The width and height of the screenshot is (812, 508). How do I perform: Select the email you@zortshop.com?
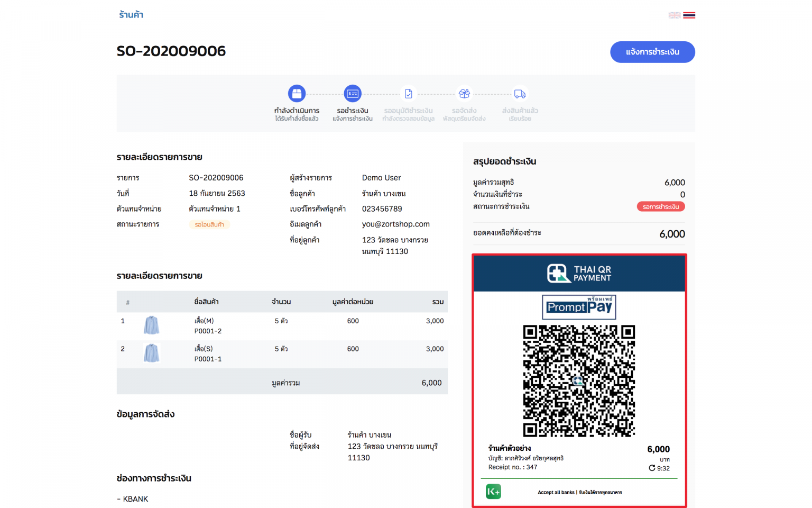(x=396, y=224)
